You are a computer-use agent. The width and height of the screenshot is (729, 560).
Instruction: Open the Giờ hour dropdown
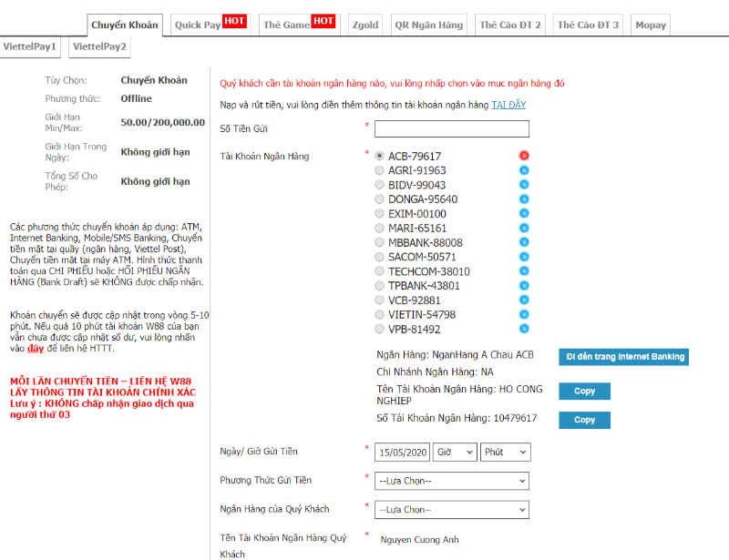click(x=456, y=452)
